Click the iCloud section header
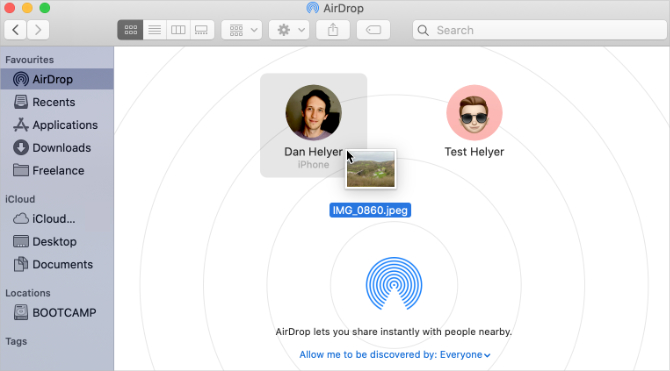The width and height of the screenshot is (670, 371). pyautogui.click(x=20, y=199)
